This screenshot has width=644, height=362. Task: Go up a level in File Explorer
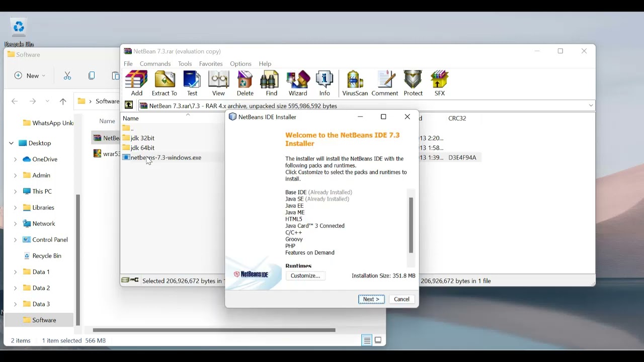coord(63,101)
